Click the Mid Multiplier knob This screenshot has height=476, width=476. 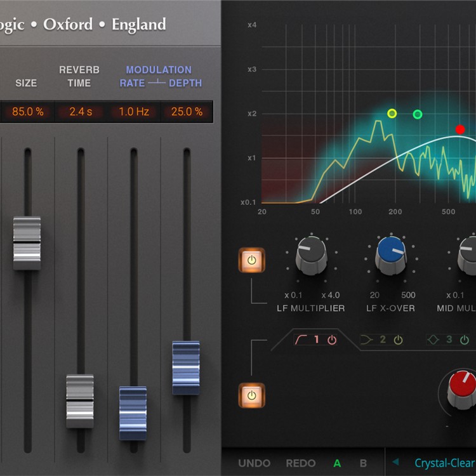click(x=468, y=256)
